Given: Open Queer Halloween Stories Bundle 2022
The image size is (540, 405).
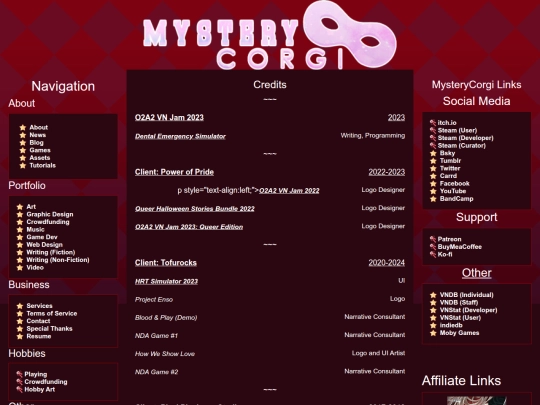Looking at the screenshot, I should (195, 209).
